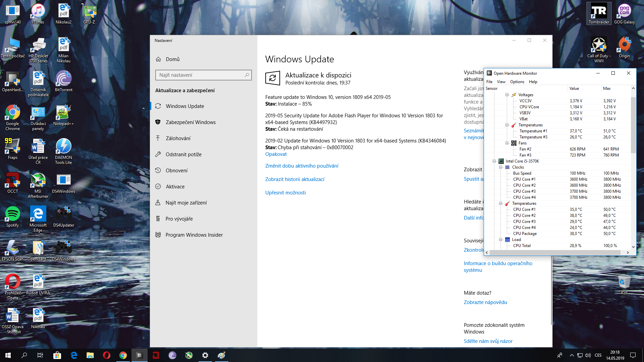Viewport: 644px width, 362px height.
Task: Click Hardware Monitor vertical scrollbar down arrow
Action: click(x=633, y=247)
